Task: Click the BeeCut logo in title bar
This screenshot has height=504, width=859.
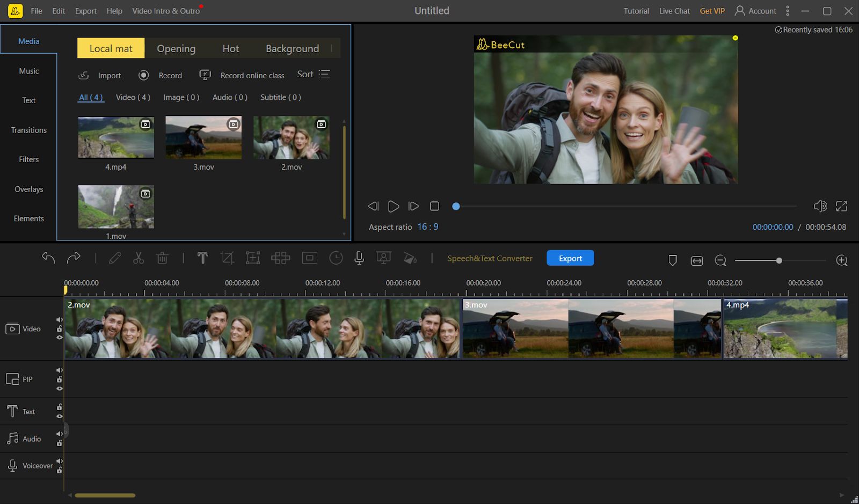Action: tap(16, 11)
